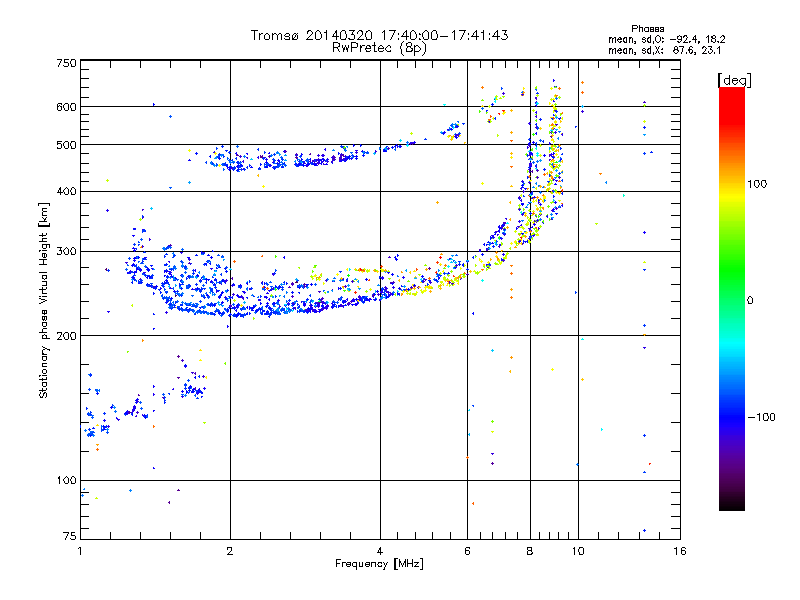Click the y-axis tick label '500'
This screenshot has width=800, height=600.
pos(66,145)
